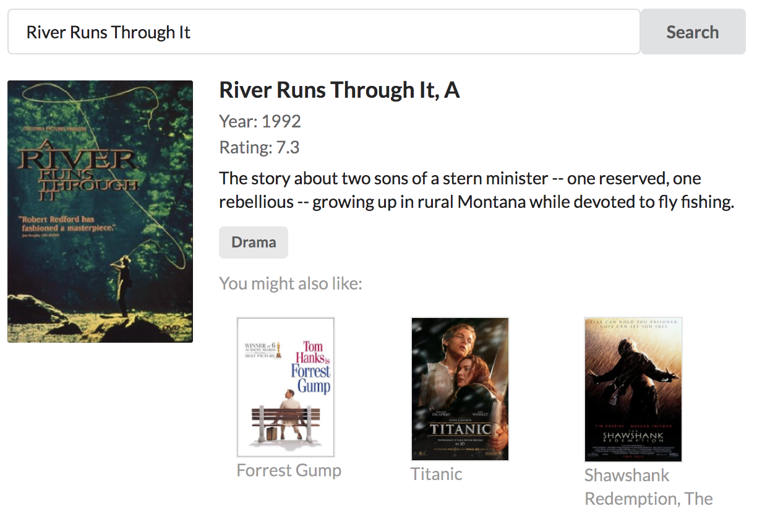This screenshot has width=757, height=532.
Task: Click the Rating: 7.3 text
Action: (260, 148)
